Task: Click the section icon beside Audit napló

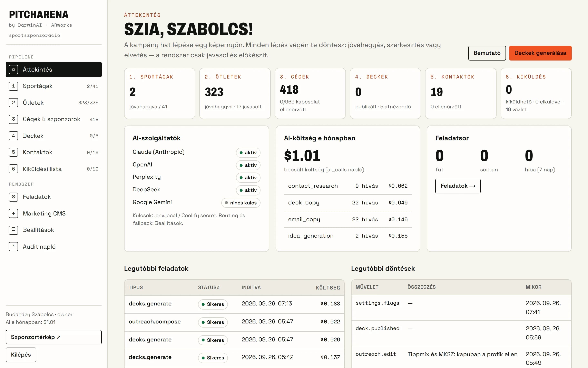Action: (13, 247)
